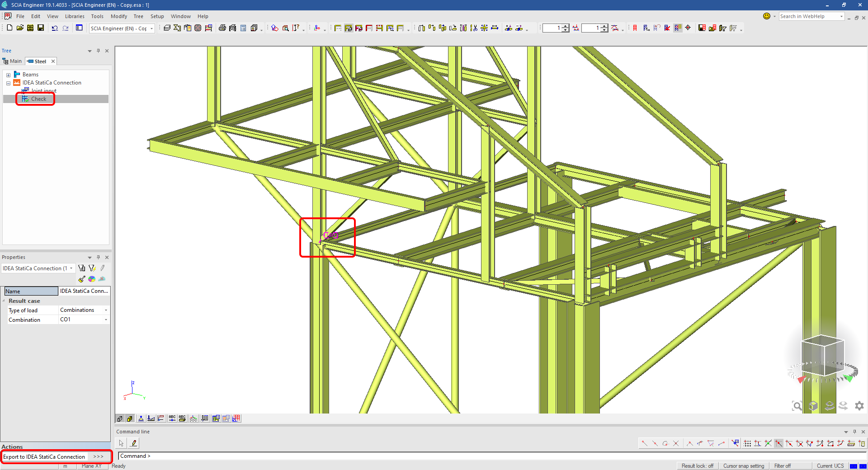
Task: Switch to the Main tab
Action: pos(12,61)
